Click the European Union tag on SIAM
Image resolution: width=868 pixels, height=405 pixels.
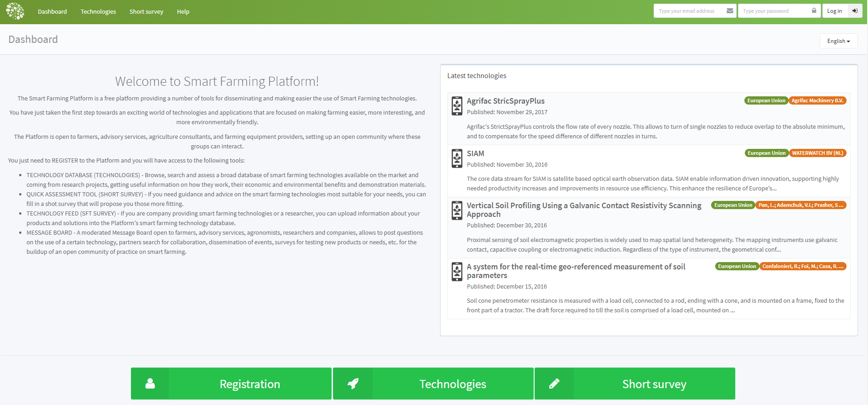click(766, 153)
